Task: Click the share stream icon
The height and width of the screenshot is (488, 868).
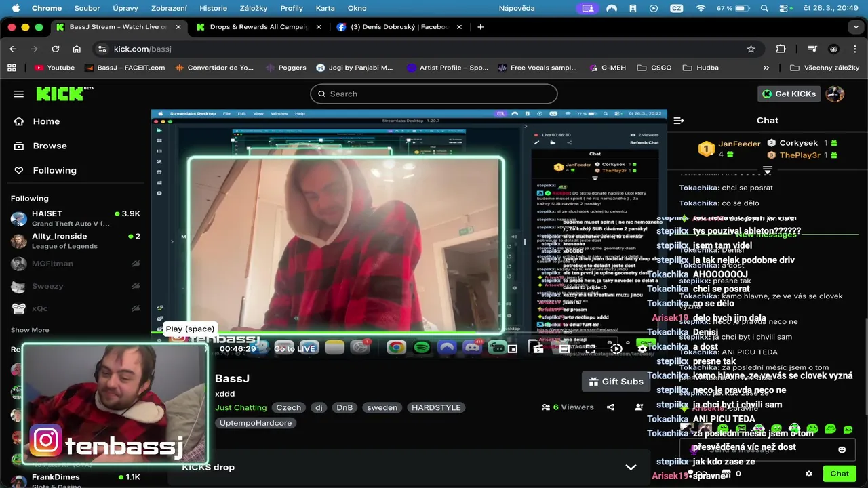Action: pos(610,407)
